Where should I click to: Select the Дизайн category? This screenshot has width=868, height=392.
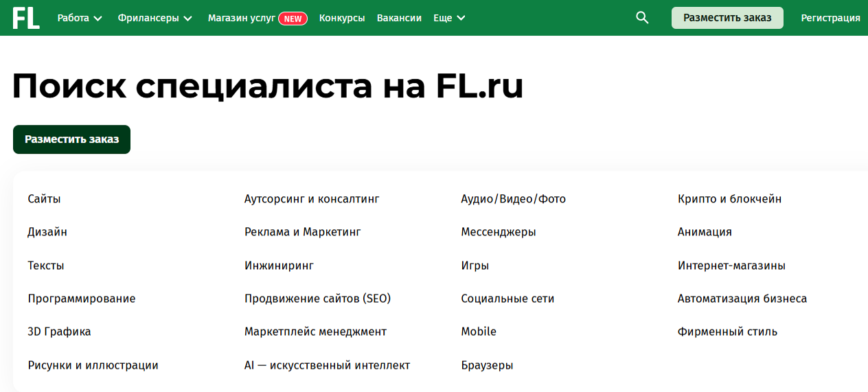47,232
